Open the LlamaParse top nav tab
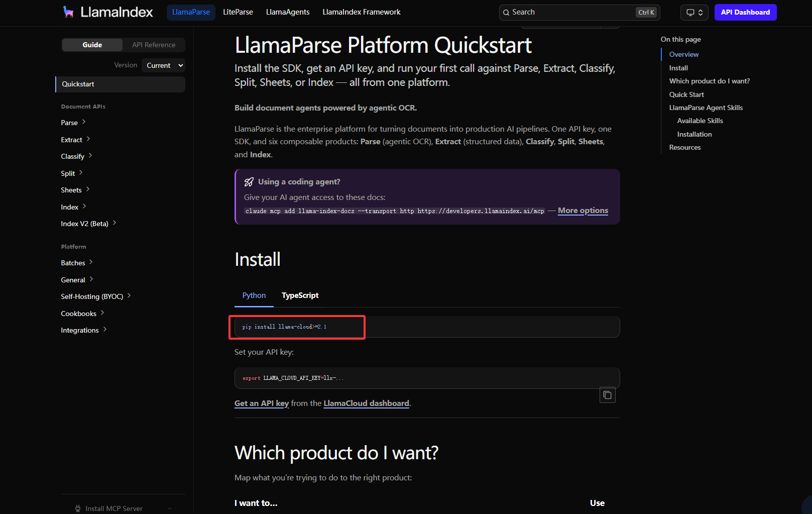The height and width of the screenshot is (514, 812). coord(191,12)
